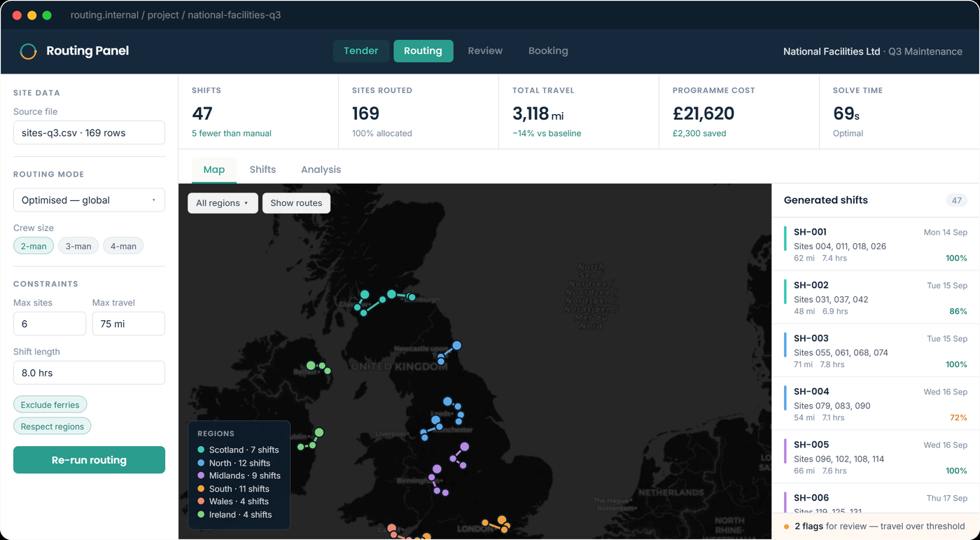Open shift SH-004 in the list
The image size is (980, 540).
click(x=876, y=404)
